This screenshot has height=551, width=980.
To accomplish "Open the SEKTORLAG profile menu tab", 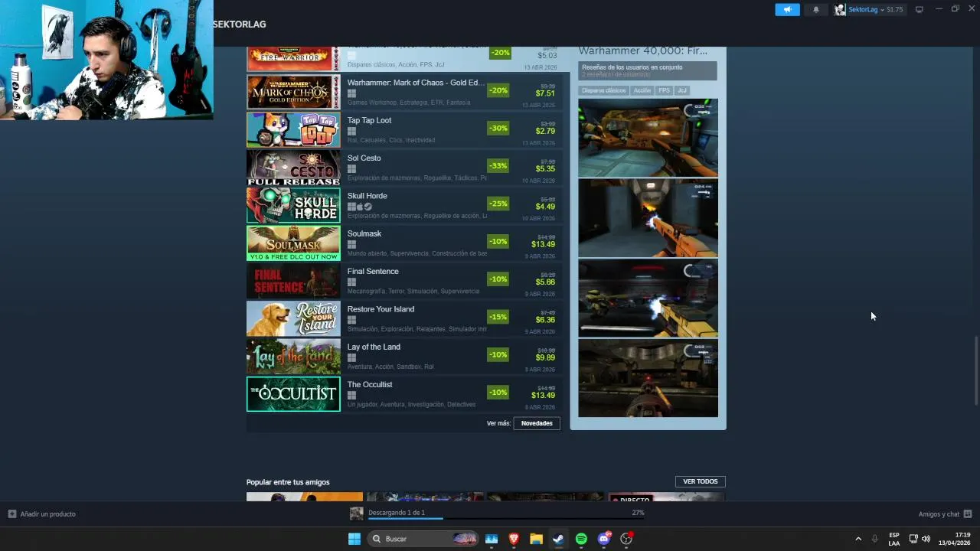I will [240, 24].
